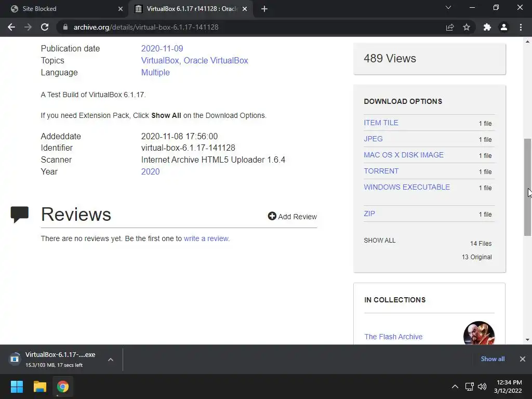
Task: Open a new browser tab
Action: click(264, 9)
